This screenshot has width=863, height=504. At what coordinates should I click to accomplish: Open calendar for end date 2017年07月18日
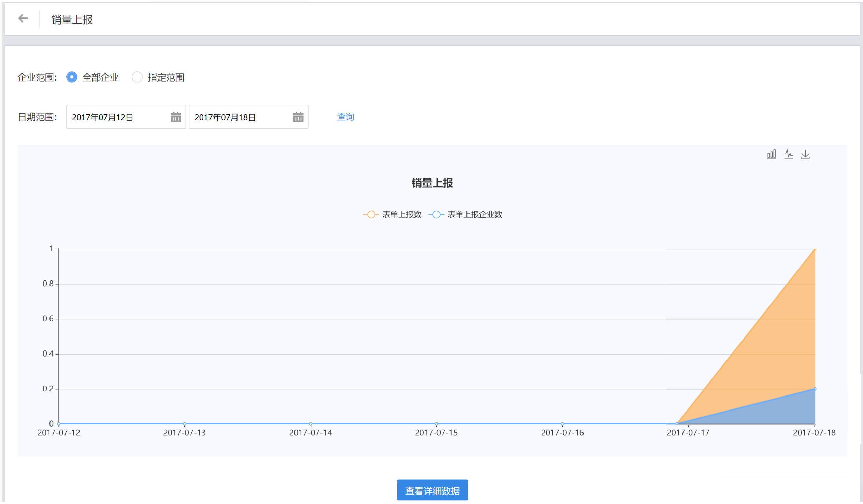click(298, 117)
